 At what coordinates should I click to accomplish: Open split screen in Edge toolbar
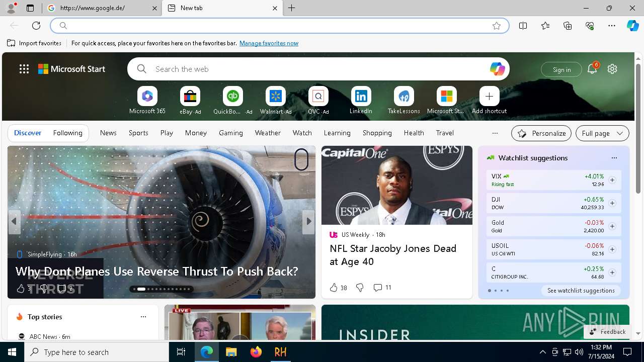pos(523,26)
